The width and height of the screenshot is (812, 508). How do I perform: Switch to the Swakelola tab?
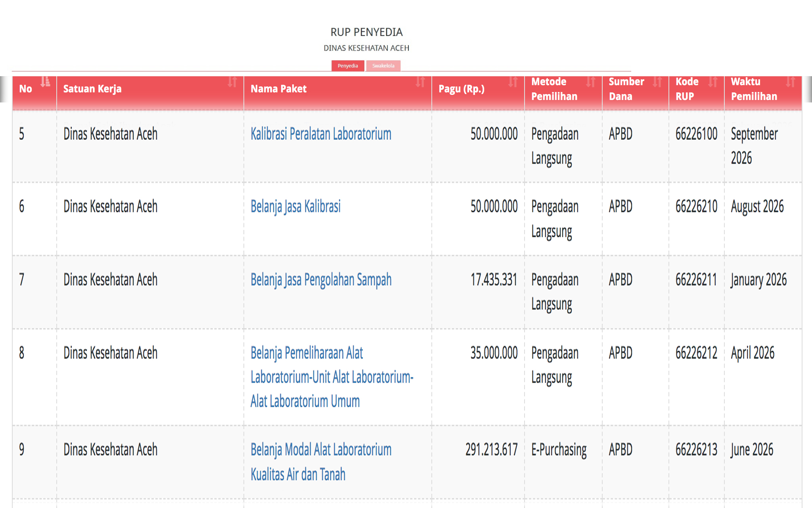pos(383,66)
